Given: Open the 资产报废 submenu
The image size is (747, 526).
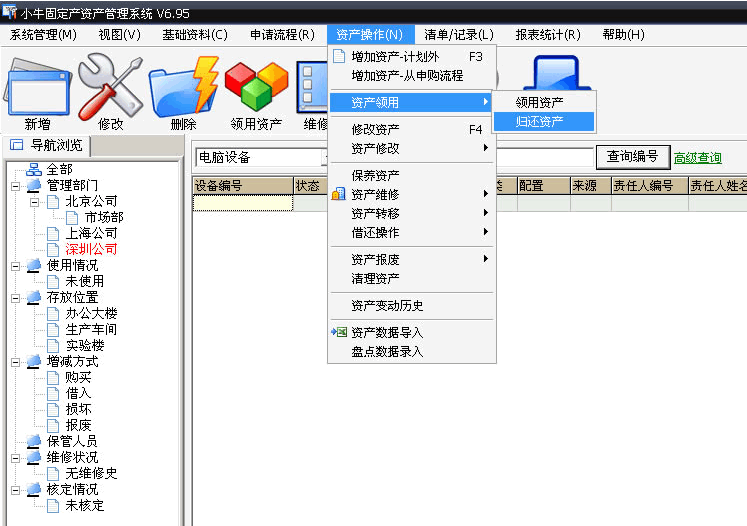Looking at the screenshot, I should 412,259.
